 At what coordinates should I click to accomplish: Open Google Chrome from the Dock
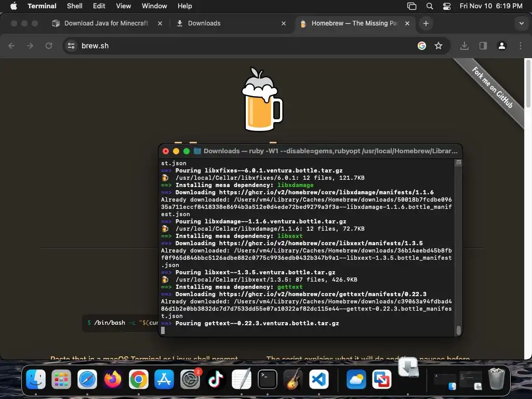coord(138,379)
